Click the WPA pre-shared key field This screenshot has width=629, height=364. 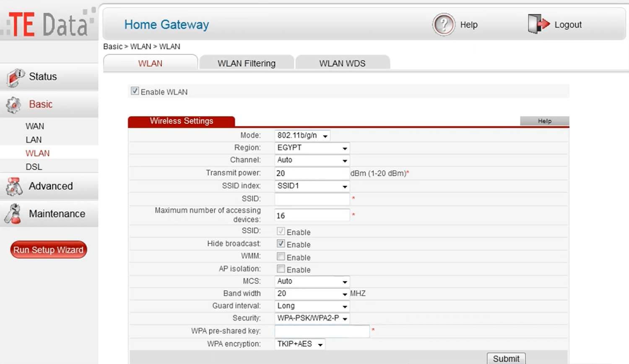click(x=322, y=331)
